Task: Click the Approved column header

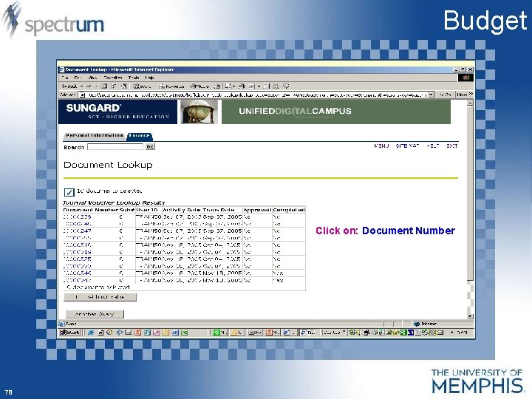Action: tap(258, 210)
